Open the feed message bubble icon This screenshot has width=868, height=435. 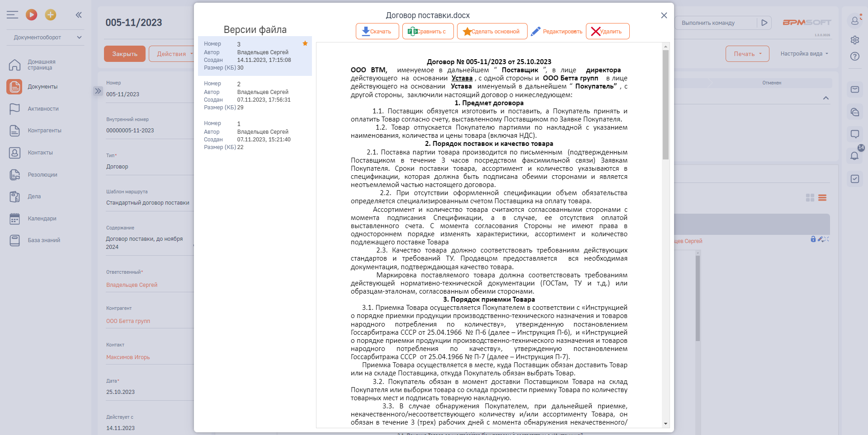point(854,134)
